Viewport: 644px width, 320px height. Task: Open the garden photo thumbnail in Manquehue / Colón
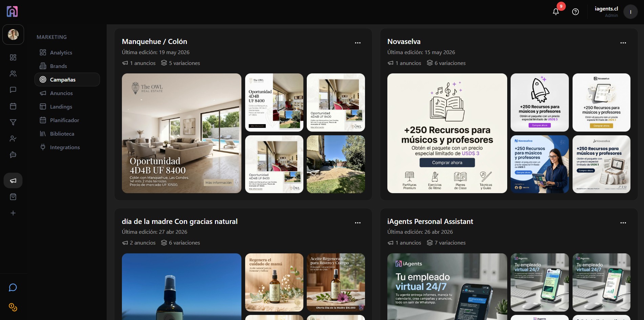[x=336, y=164]
